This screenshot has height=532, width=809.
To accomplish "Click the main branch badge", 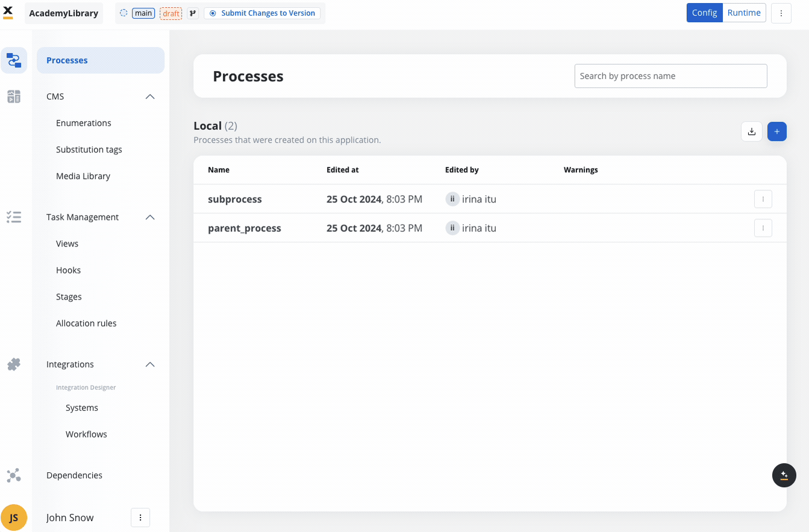I will pyautogui.click(x=143, y=13).
